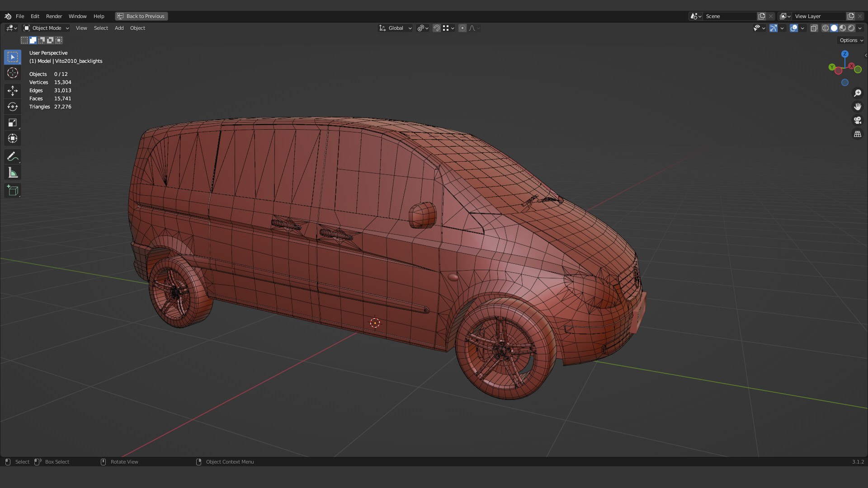Open the Object Mode dropdown
868x488 pixels.
[x=46, y=28]
